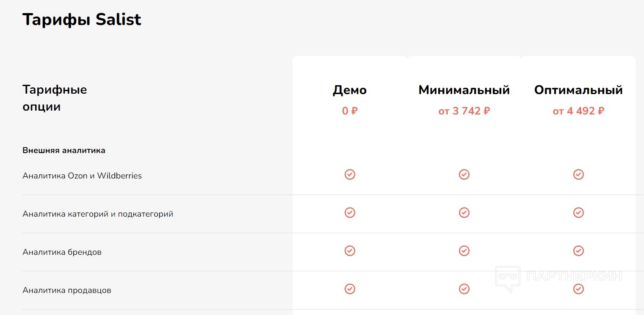Click Оптимальный checkmark for Ozon and Wildberries analytics
644x315 pixels.
[x=578, y=174]
